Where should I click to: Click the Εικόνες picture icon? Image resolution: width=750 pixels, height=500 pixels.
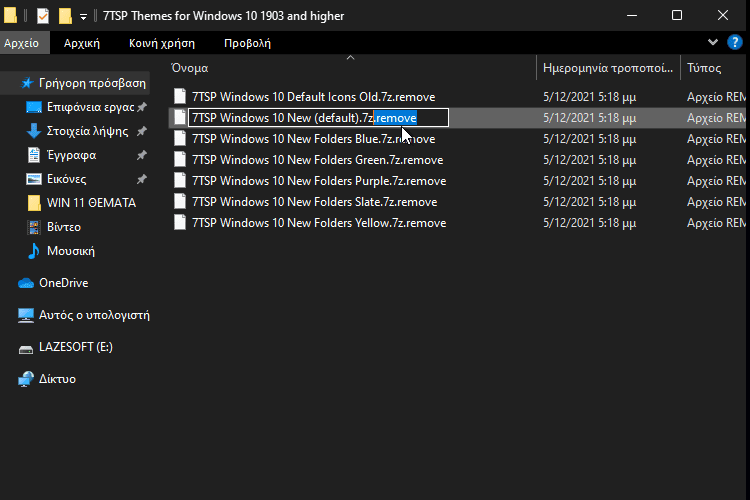coord(33,179)
